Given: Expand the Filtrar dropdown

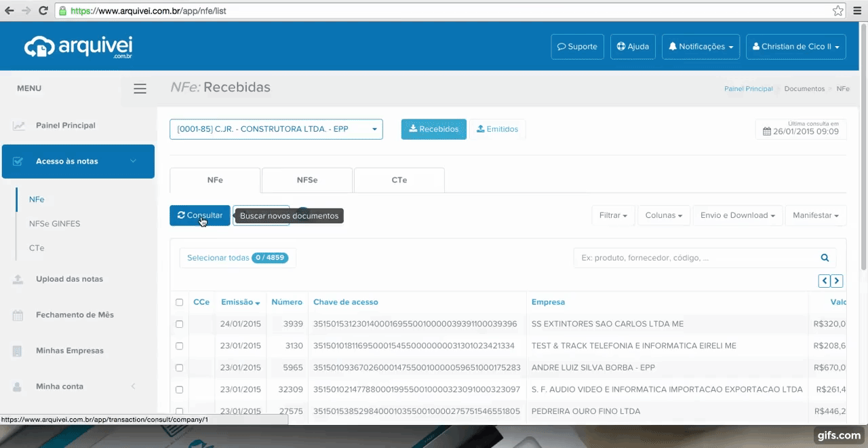Looking at the screenshot, I should point(613,215).
